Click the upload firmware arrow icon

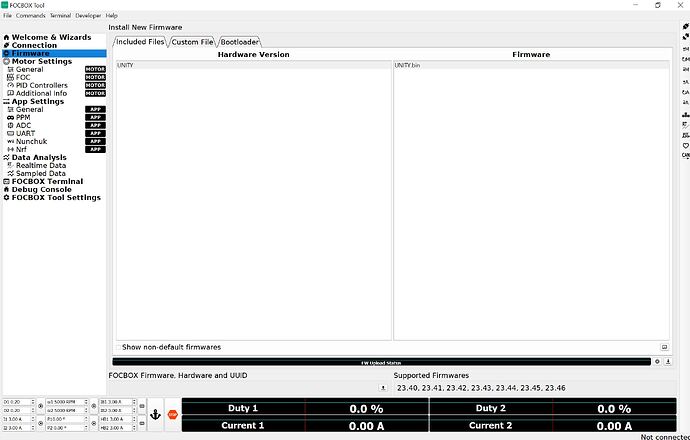coord(668,362)
